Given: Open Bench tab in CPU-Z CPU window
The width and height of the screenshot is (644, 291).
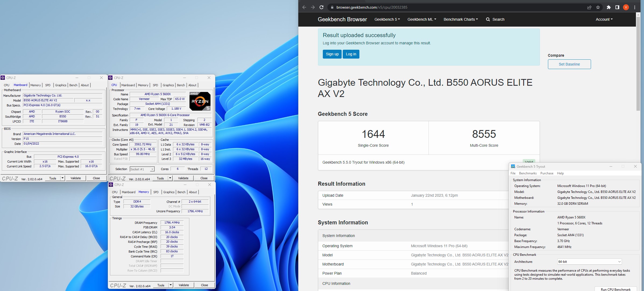Looking at the screenshot, I should [x=181, y=85].
